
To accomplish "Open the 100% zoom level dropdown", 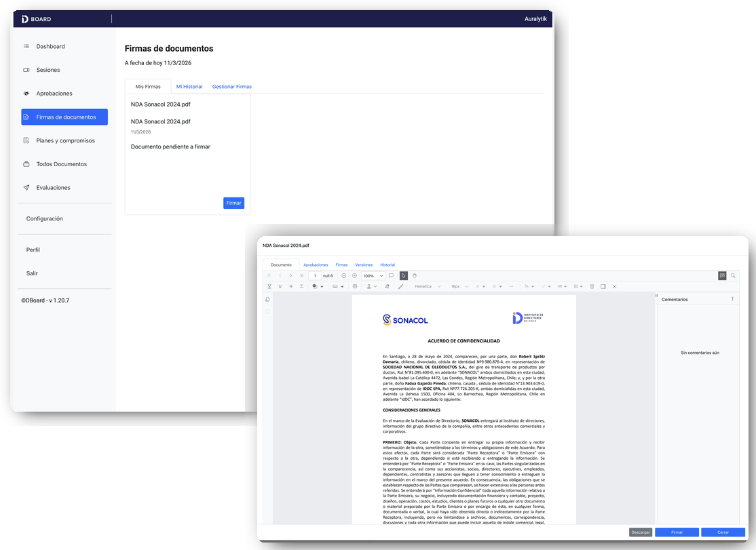I will coord(373,275).
